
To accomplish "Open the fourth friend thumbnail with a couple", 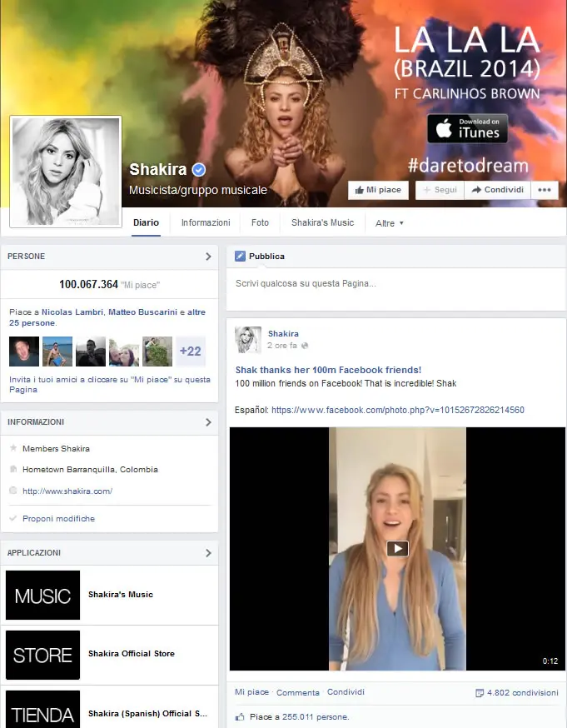I will pos(124,352).
